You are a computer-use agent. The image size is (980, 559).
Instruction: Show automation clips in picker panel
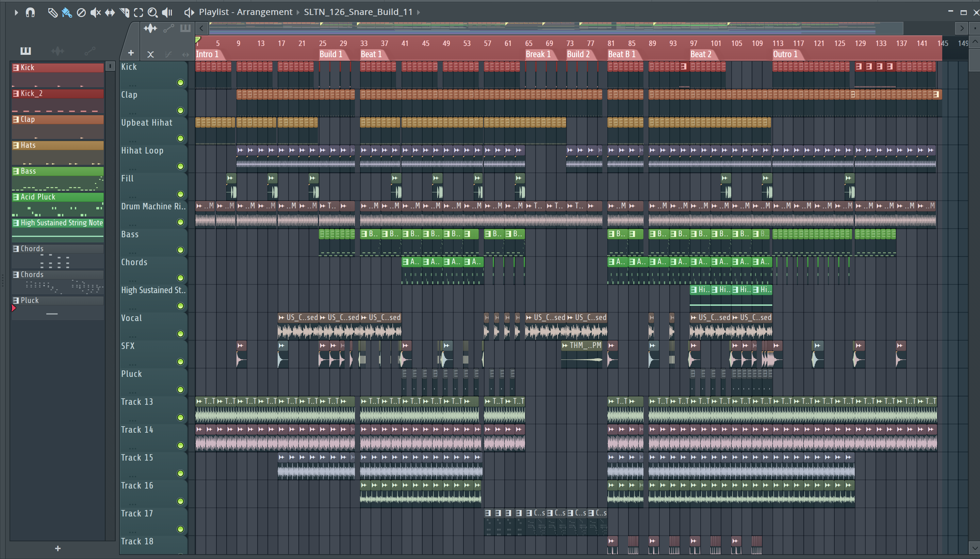pos(90,50)
